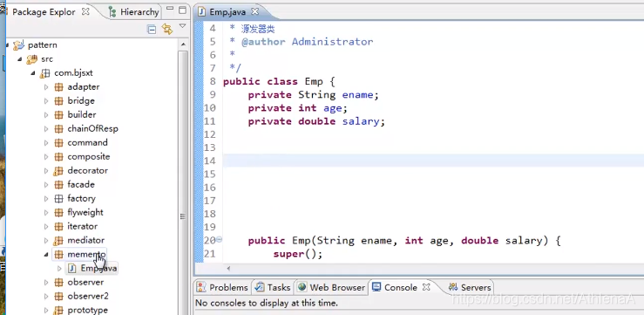Image resolution: width=644 pixels, height=315 pixels.
Task: Select chainOfResp in the package tree
Action: tap(93, 129)
